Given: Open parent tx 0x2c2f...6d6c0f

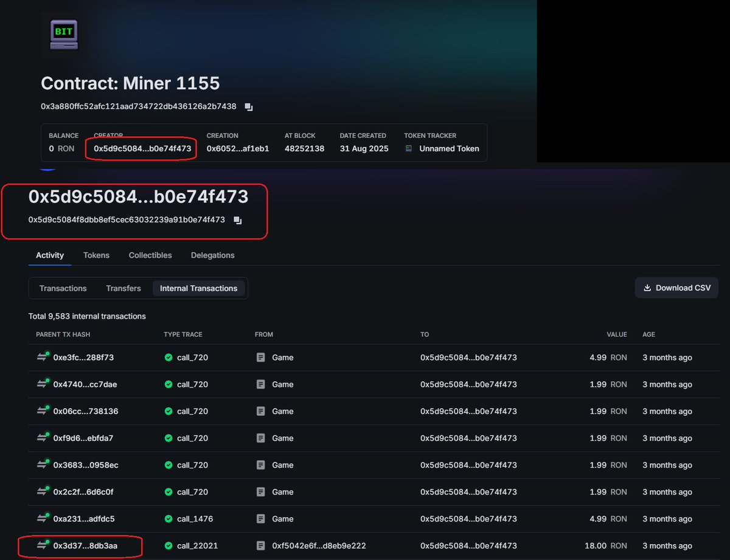Looking at the screenshot, I should 83,492.
